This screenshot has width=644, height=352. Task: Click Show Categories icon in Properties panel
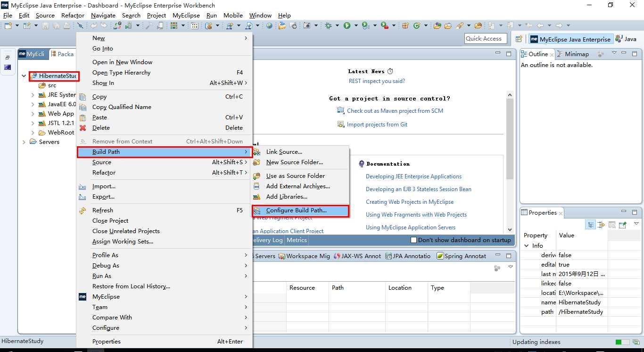(x=590, y=225)
